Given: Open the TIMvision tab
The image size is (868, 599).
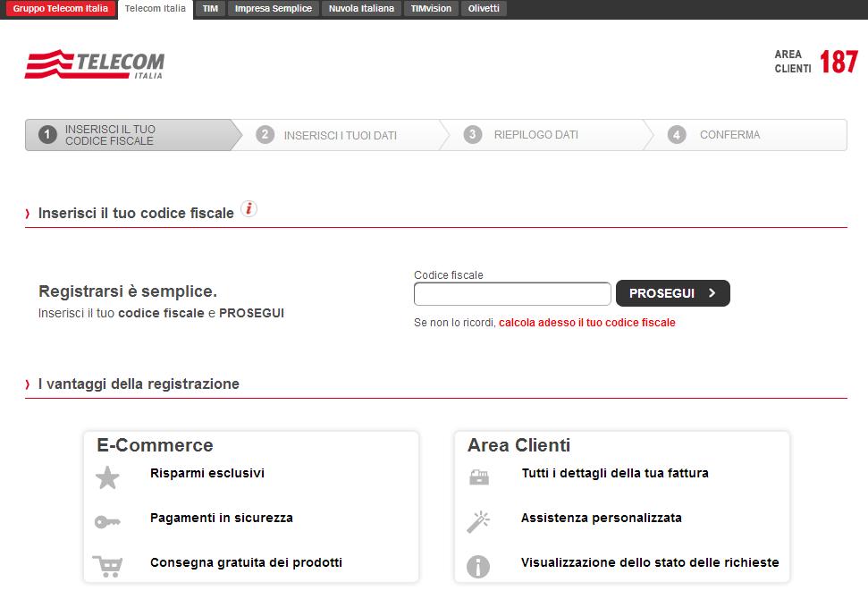Looking at the screenshot, I should click(431, 8).
